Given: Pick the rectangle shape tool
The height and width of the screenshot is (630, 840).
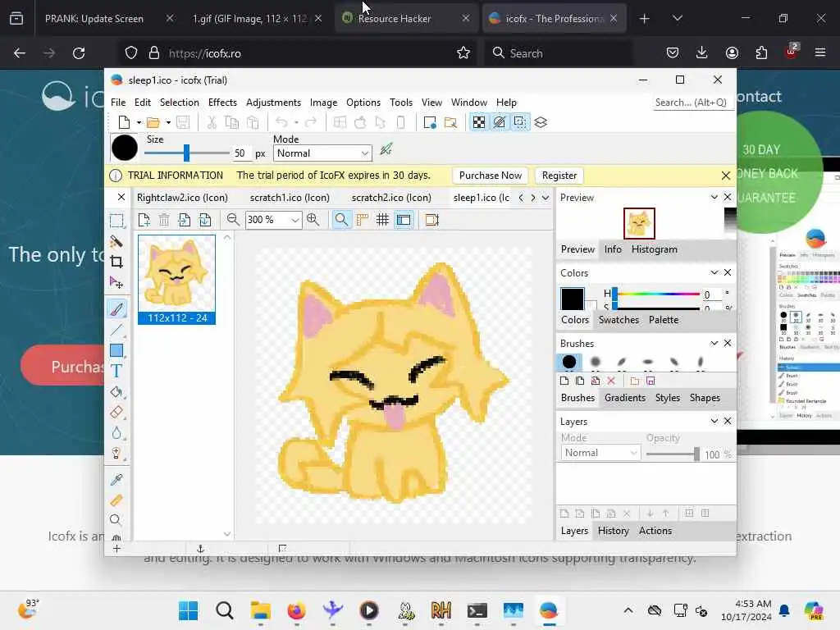Looking at the screenshot, I should tap(116, 350).
